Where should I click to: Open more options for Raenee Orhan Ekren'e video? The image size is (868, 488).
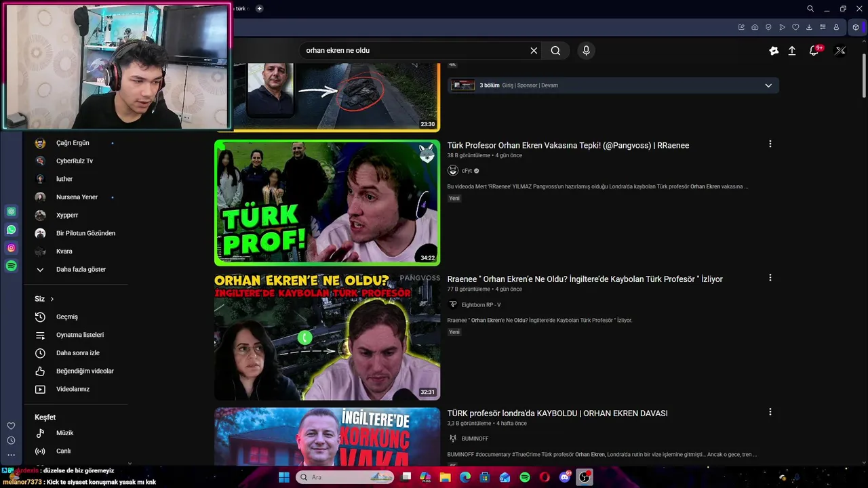pos(770,278)
